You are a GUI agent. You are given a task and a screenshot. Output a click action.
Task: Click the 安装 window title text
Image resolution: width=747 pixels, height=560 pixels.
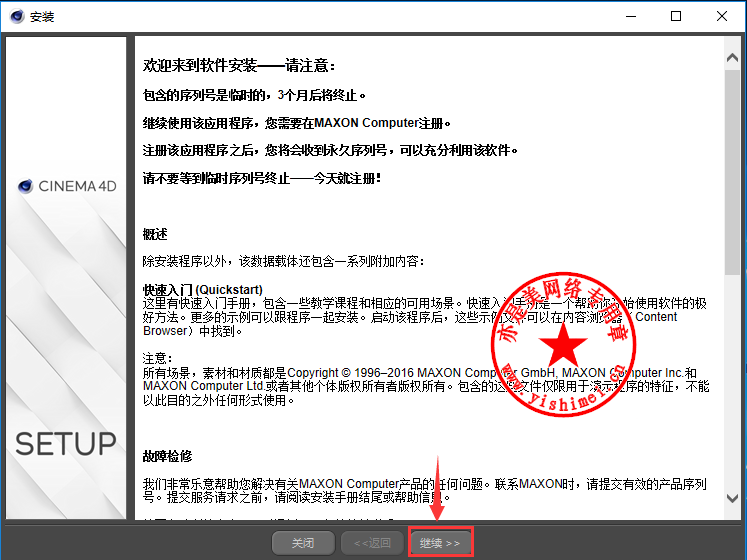tap(42, 17)
